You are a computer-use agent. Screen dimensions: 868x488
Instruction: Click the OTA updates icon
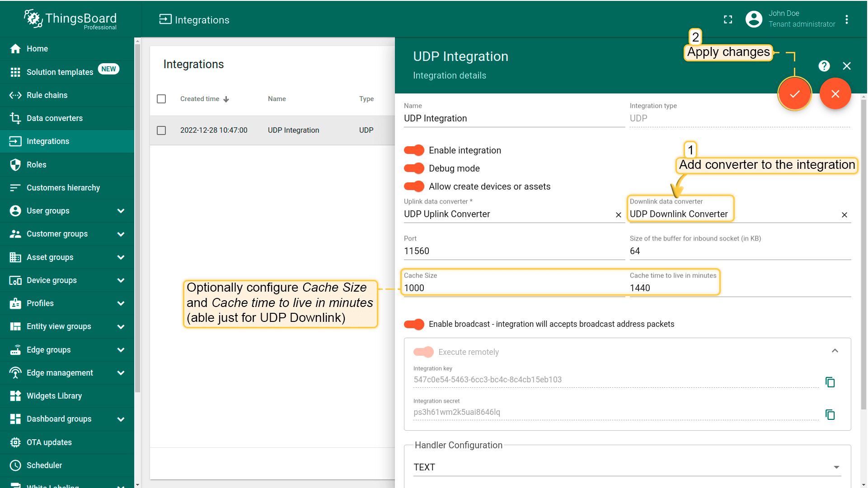point(15,442)
